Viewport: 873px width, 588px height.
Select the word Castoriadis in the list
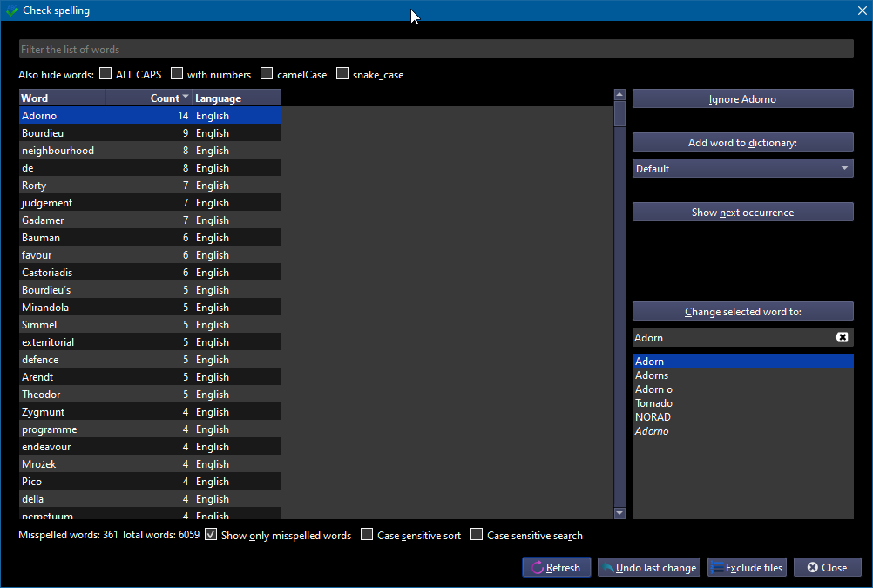point(150,273)
